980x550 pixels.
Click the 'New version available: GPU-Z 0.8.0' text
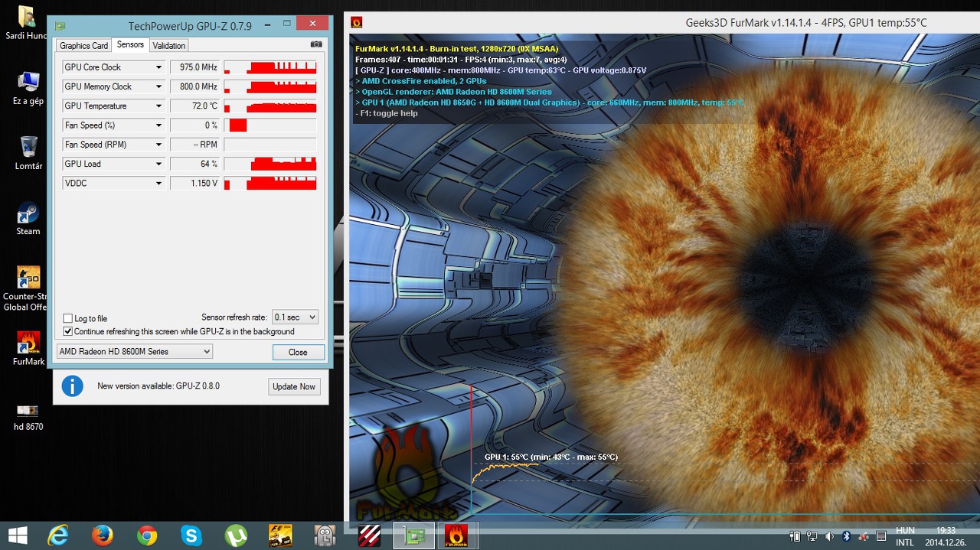(x=158, y=386)
